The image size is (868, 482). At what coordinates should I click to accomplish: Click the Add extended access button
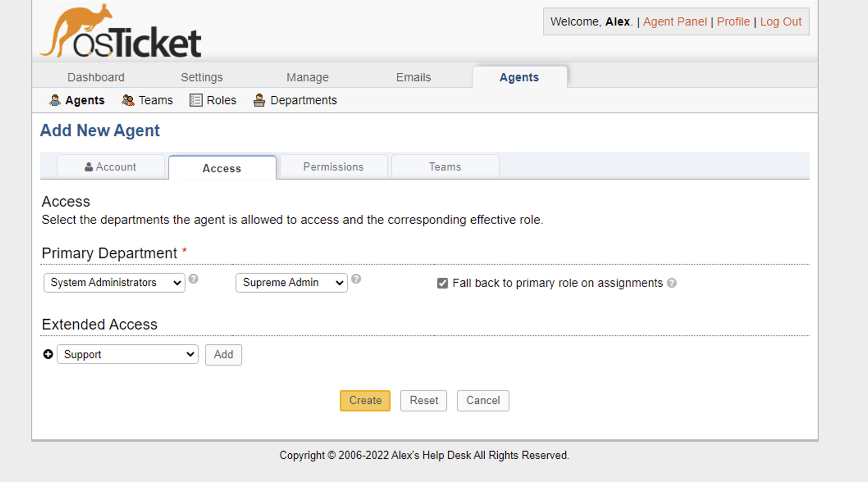(x=223, y=355)
